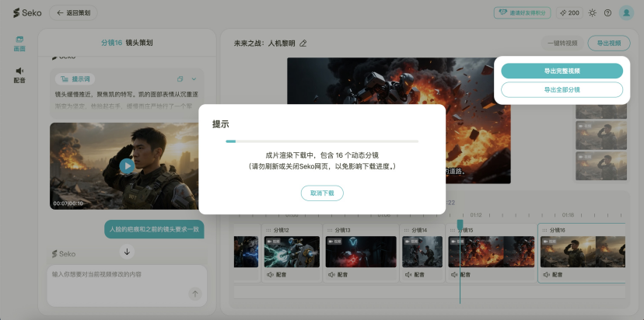The width and height of the screenshot is (644, 320).
Task: Click chat message 人脸的疤痕和之前的镜头要求一致
Action: (x=154, y=229)
